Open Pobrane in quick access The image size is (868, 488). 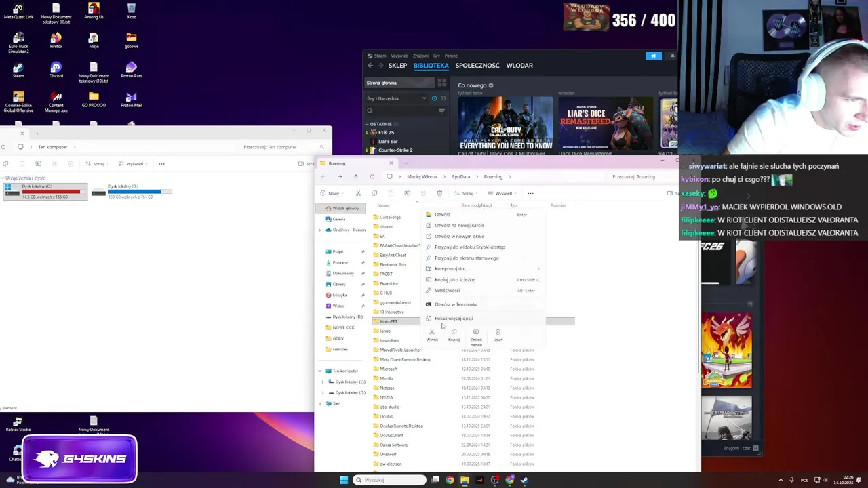point(340,263)
